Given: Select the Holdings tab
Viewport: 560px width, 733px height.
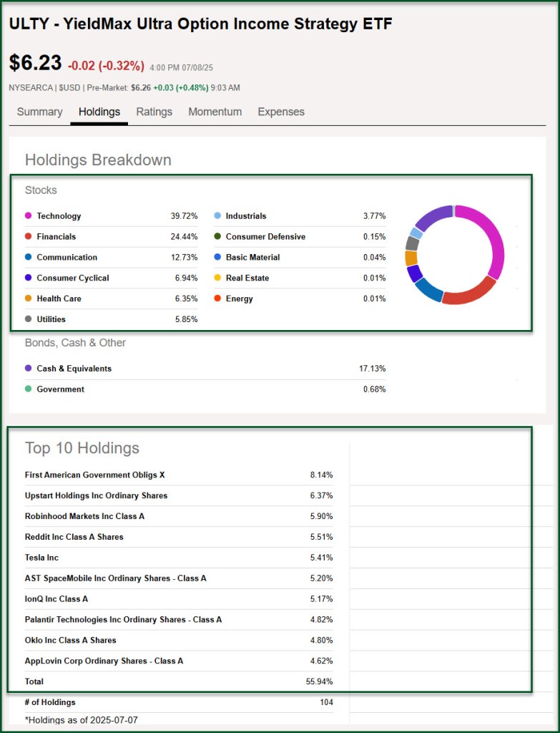Looking at the screenshot, I should [99, 112].
